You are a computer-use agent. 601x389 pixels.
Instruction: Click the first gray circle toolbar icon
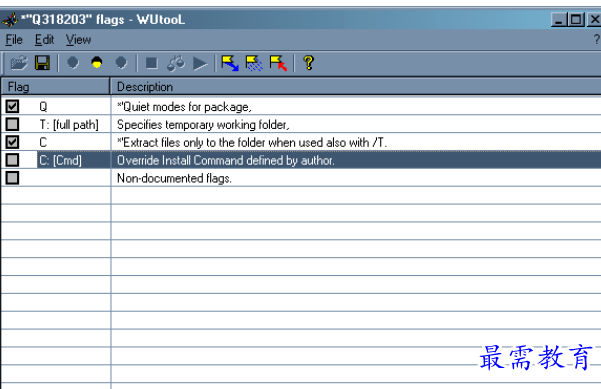pos(73,62)
